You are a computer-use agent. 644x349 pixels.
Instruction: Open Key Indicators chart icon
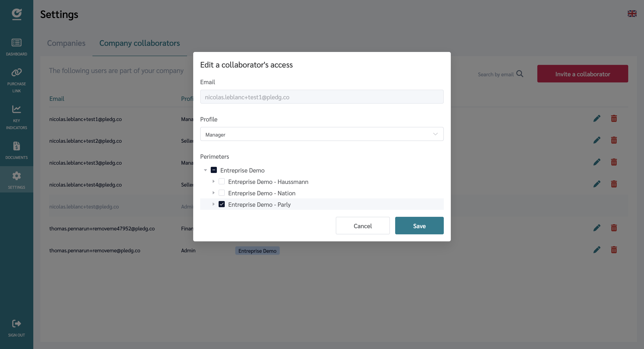(x=16, y=109)
